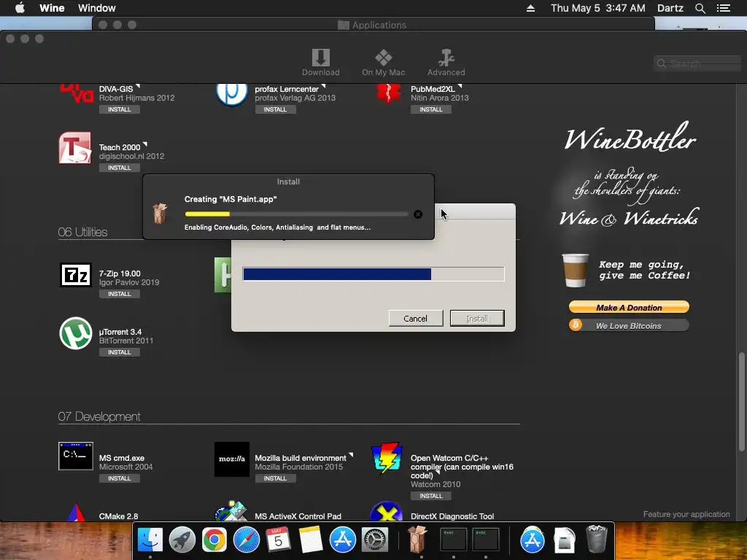This screenshot has height=560, width=747.
Task: Click the blue installer progress bar
Action: click(373, 274)
